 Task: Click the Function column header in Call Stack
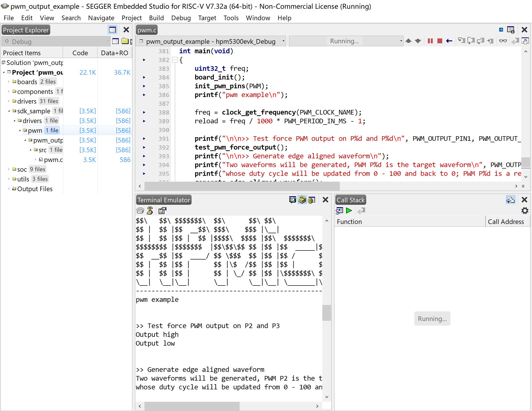(x=410, y=222)
